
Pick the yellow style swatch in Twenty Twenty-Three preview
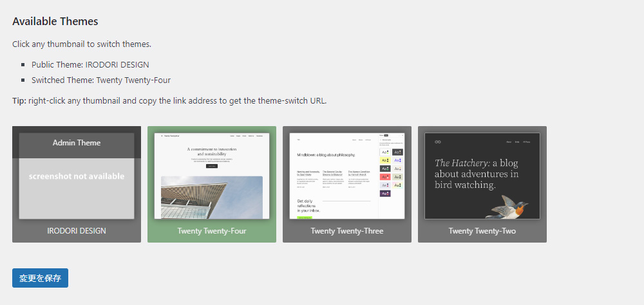click(385, 160)
